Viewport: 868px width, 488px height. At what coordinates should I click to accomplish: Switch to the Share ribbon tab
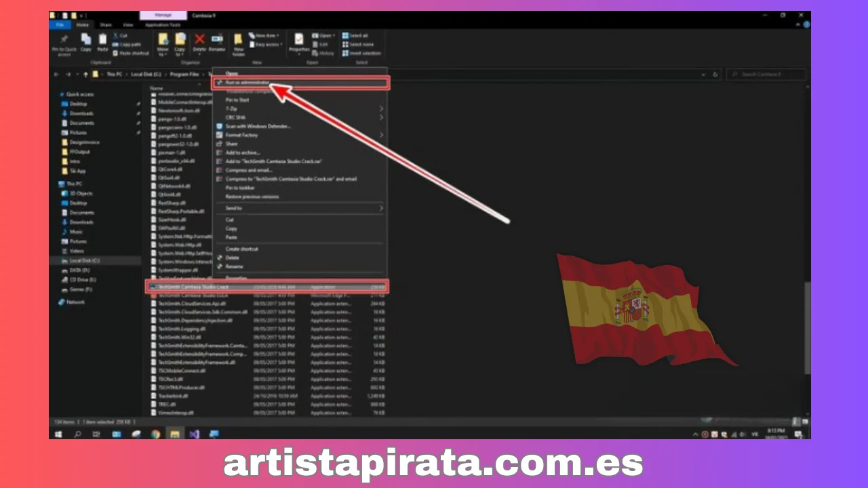(106, 24)
